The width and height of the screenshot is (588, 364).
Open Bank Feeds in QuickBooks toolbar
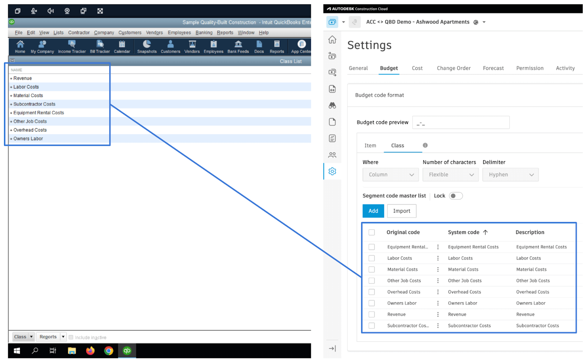(238, 47)
